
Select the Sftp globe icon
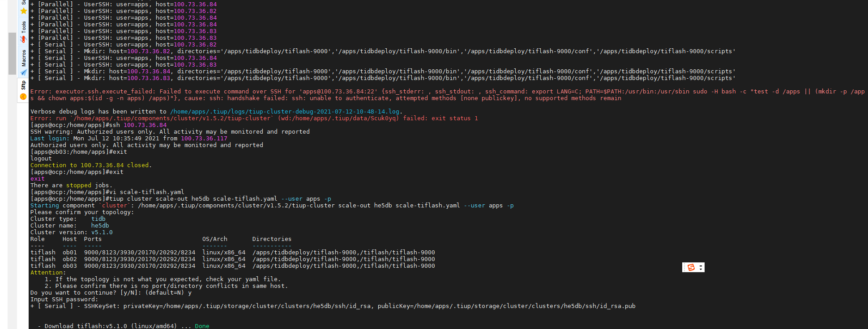(23, 97)
